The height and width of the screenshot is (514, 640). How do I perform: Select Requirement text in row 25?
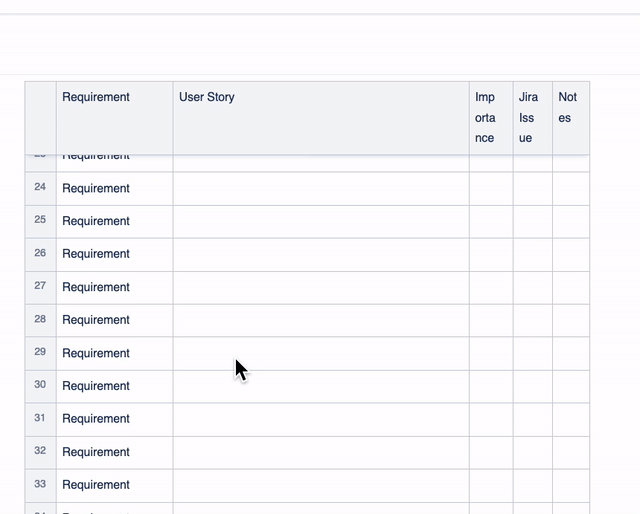pos(96,221)
